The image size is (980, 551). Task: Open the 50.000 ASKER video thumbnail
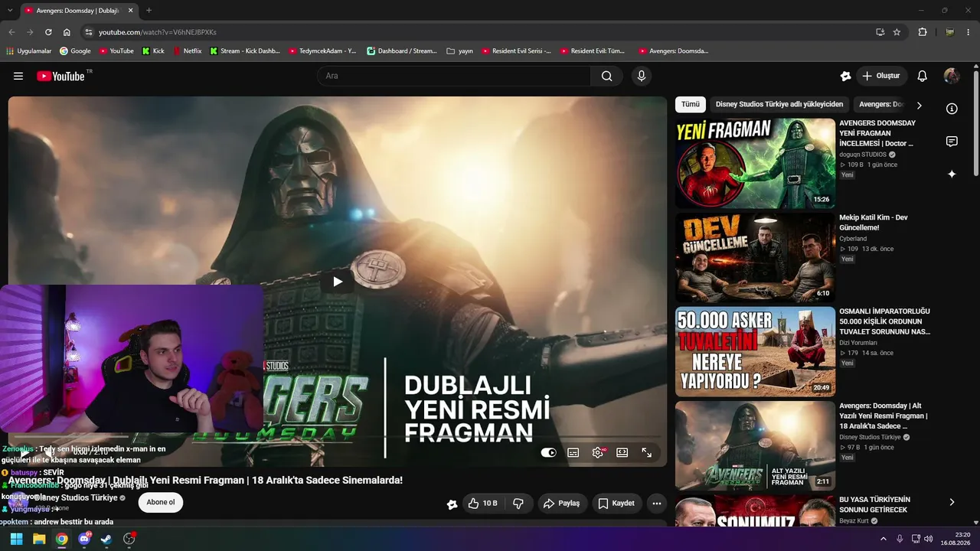pyautogui.click(x=755, y=352)
